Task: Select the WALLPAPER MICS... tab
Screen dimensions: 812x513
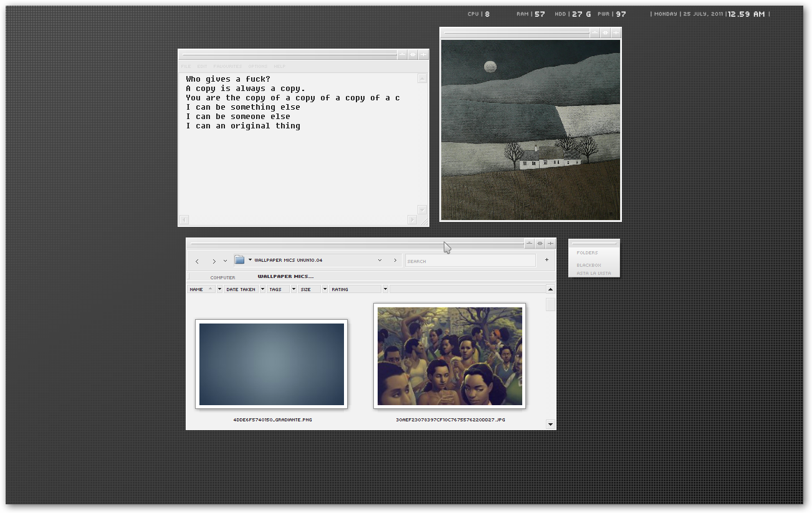Action: [x=285, y=276]
